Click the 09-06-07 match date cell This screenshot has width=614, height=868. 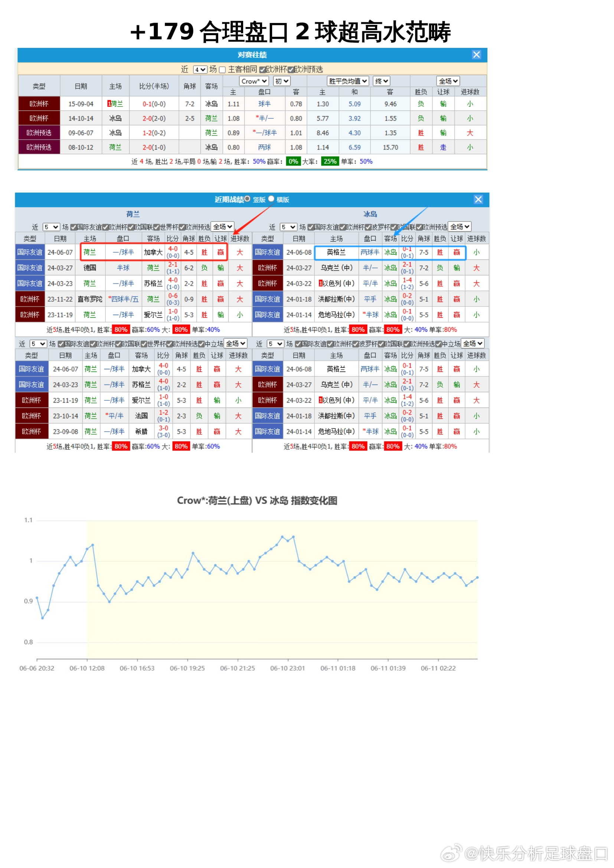click(81, 133)
